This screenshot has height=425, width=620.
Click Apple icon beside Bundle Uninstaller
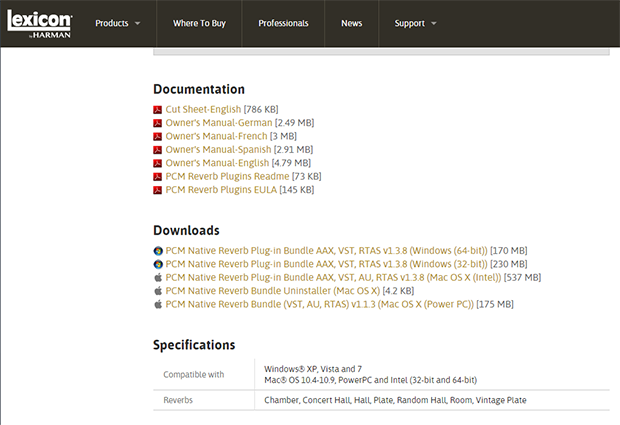tap(158, 291)
